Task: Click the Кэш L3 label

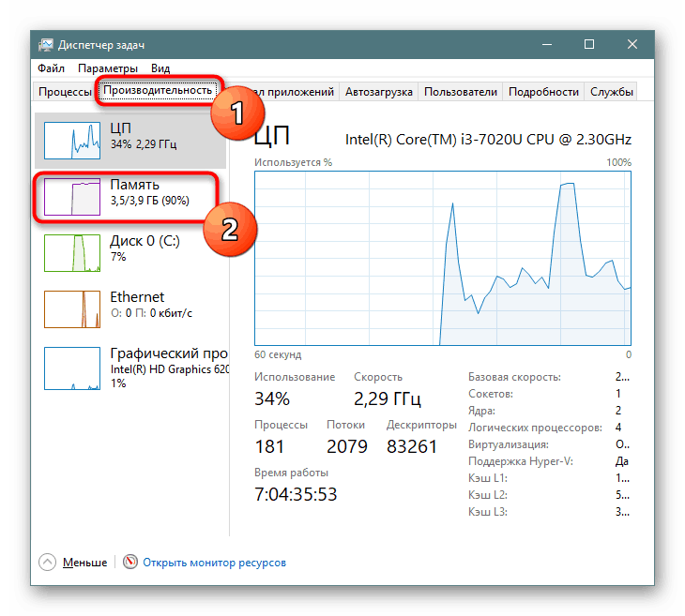Action: 488,512
